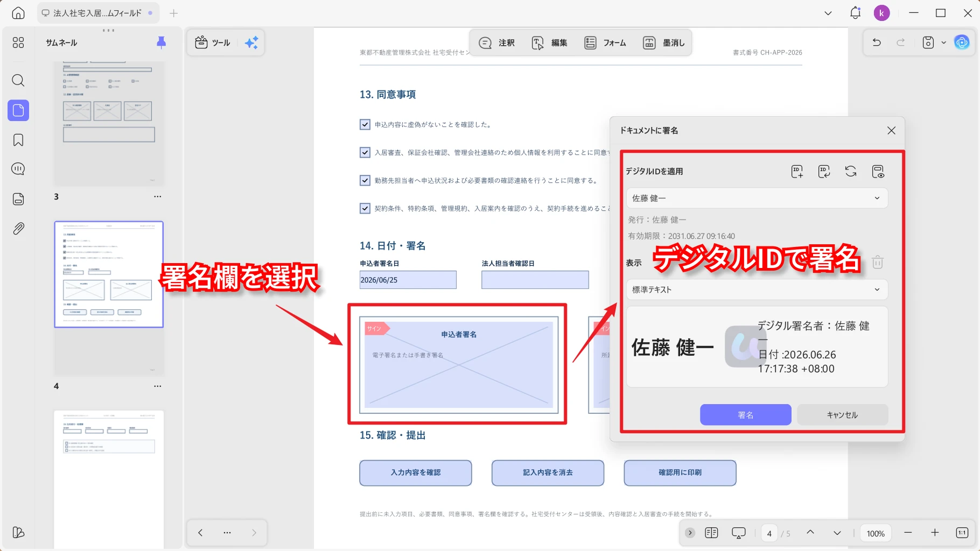Select the 申込者署名 signature field
This screenshot has height=551, width=980.
(459, 364)
